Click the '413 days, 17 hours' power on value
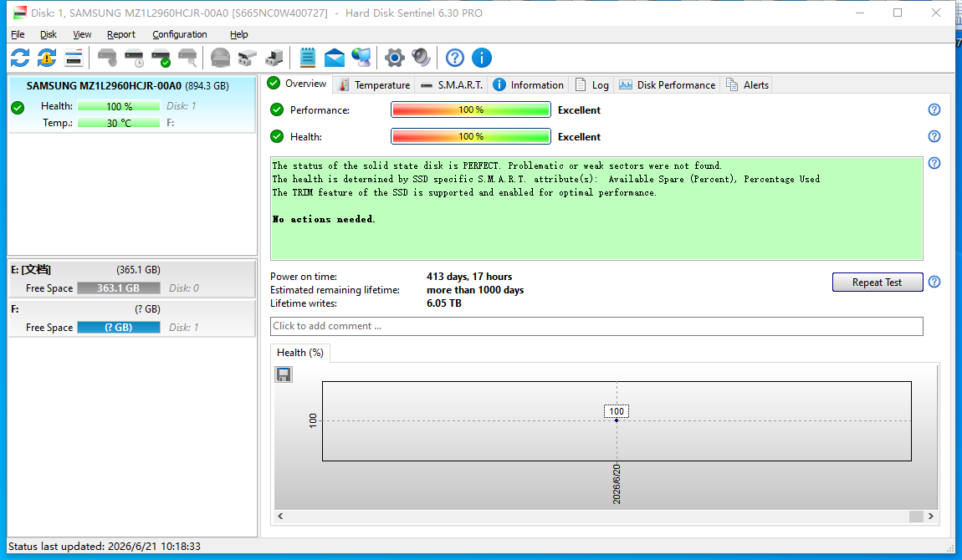 tap(469, 277)
